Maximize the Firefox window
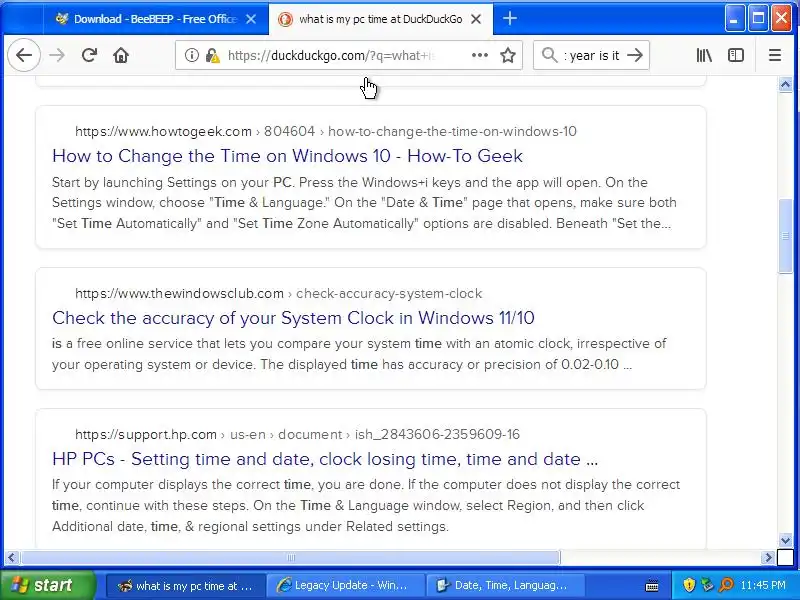Image resolution: width=800 pixels, height=600 pixels. click(x=758, y=18)
